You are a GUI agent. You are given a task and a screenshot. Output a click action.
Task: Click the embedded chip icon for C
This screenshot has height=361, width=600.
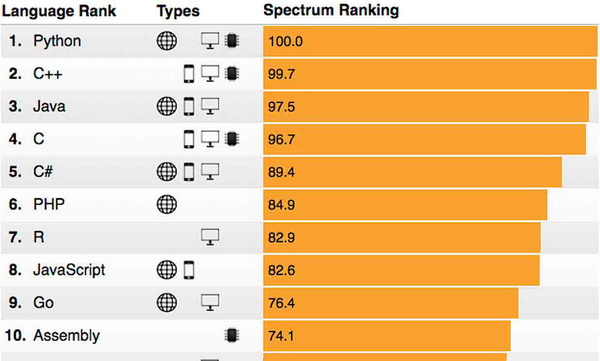pyautogui.click(x=232, y=139)
